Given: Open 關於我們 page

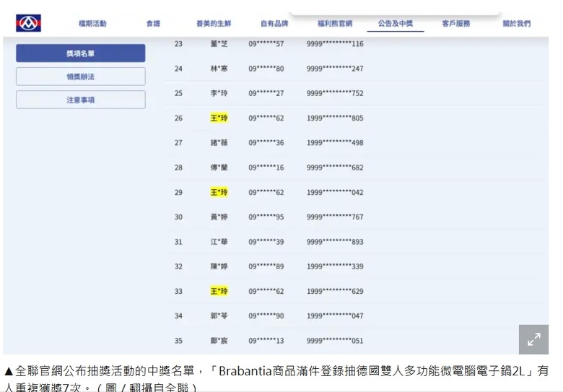Looking at the screenshot, I should click(516, 23).
